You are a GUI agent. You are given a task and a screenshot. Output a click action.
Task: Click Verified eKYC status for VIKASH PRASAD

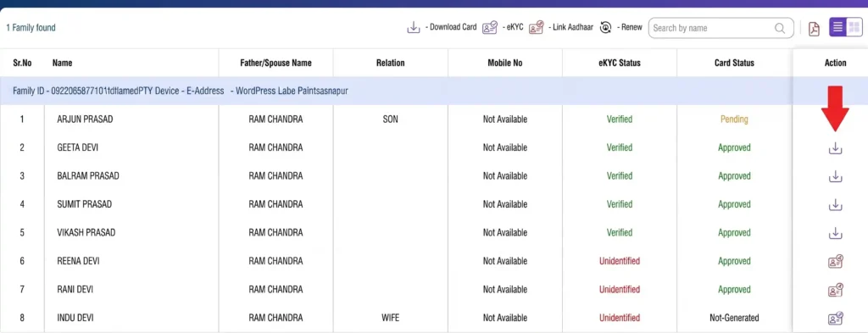(x=619, y=233)
